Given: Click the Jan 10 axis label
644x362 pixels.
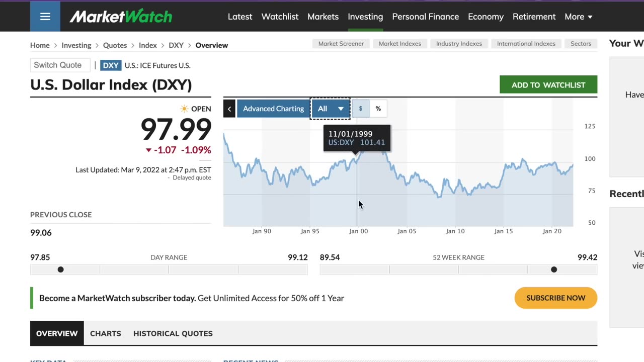Looking at the screenshot, I should [x=455, y=231].
